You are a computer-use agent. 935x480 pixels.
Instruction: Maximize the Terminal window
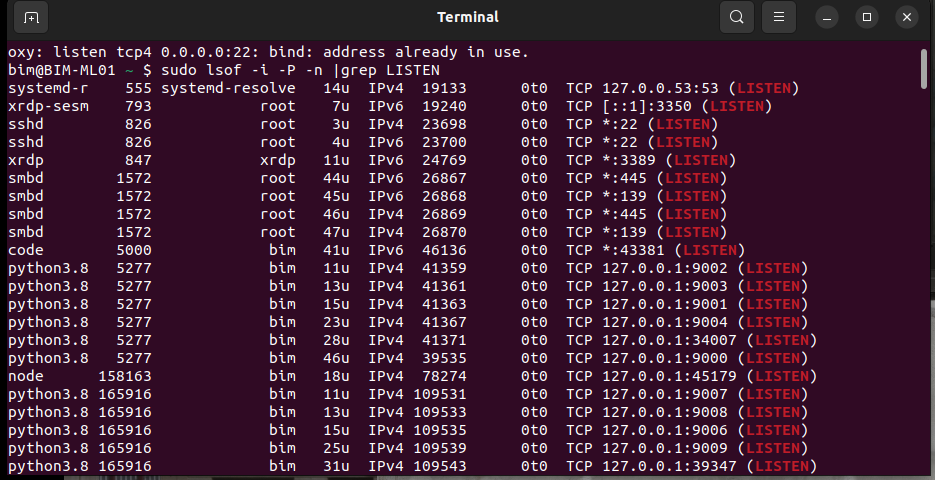tap(866, 17)
